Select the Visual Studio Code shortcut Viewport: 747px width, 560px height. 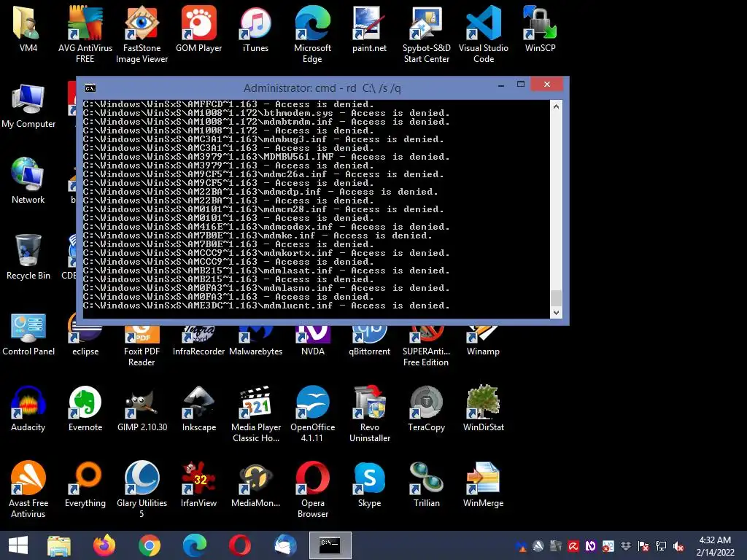pos(483,34)
